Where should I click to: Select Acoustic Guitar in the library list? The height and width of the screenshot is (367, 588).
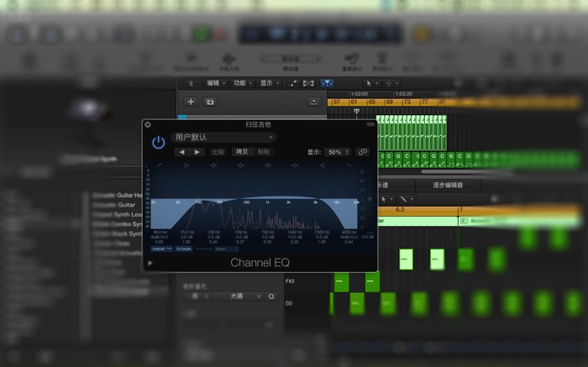pyautogui.click(x=114, y=205)
